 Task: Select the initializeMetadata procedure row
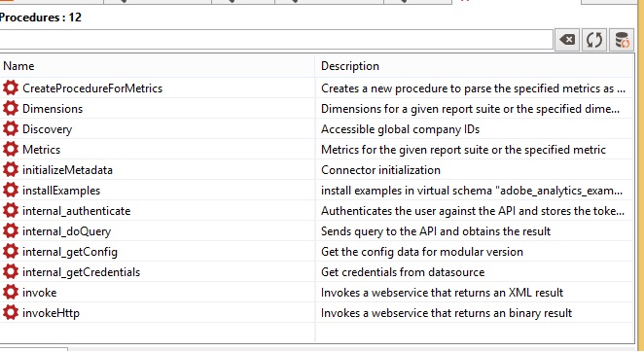(317, 169)
